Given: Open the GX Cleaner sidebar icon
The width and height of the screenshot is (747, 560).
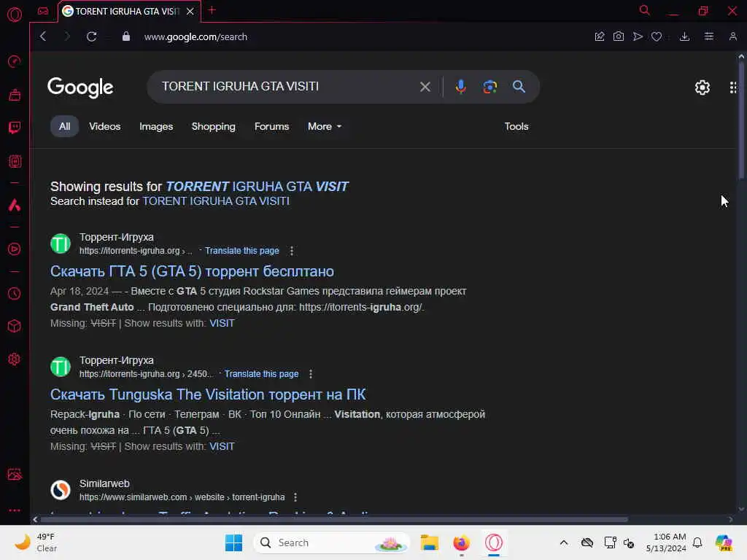Looking at the screenshot, I should pos(15,95).
